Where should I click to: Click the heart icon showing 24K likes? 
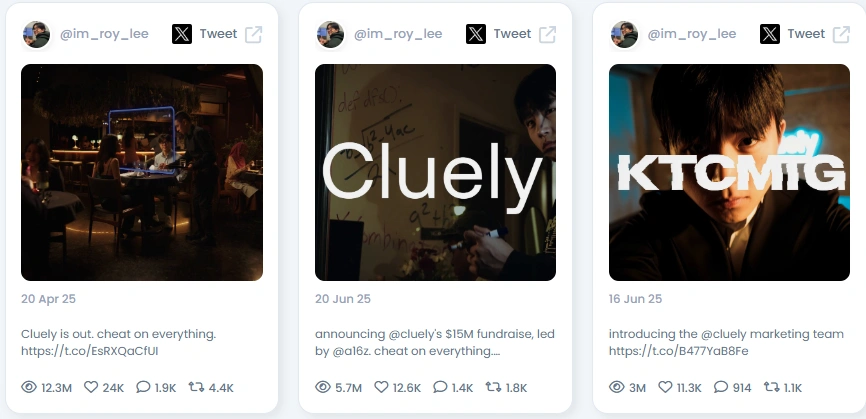click(x=91, y=387)
